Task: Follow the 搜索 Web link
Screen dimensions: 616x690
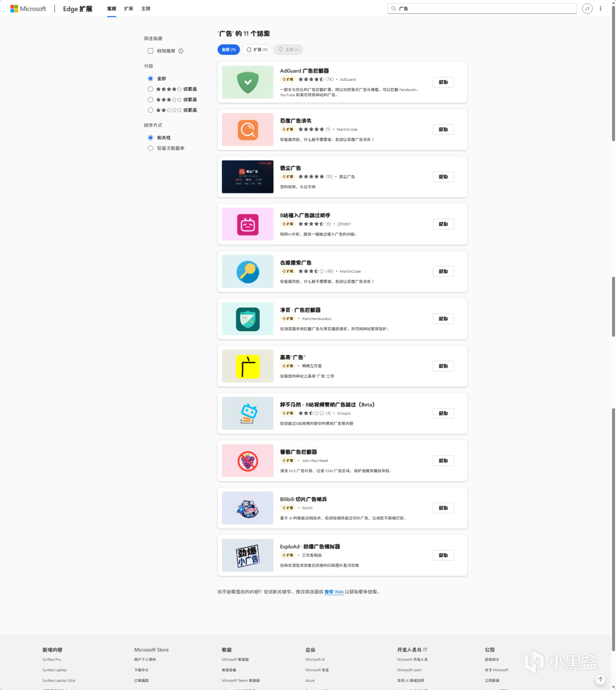Action: (334, 592)
